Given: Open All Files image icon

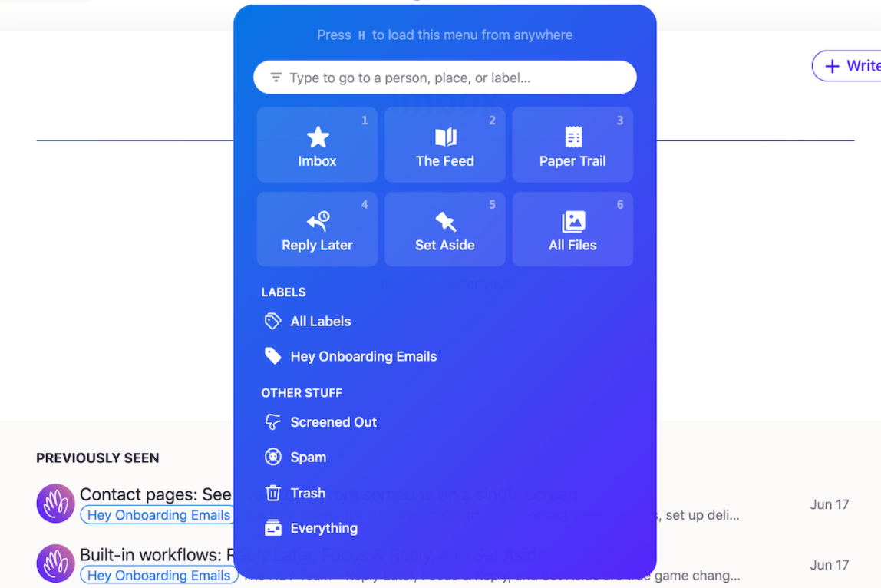Looking at the screenshot, I should point(573,222).
